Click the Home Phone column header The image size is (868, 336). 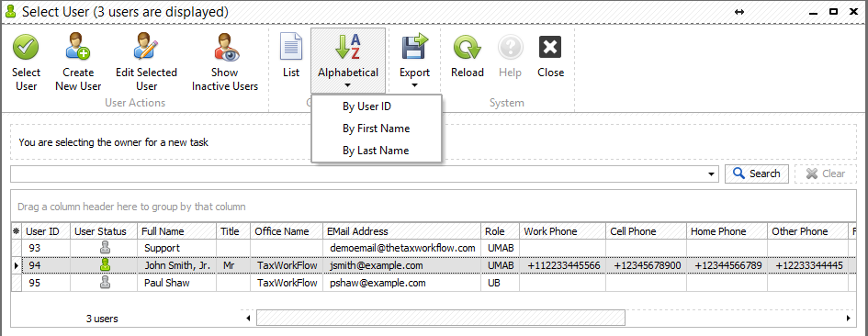coord(727,231)
